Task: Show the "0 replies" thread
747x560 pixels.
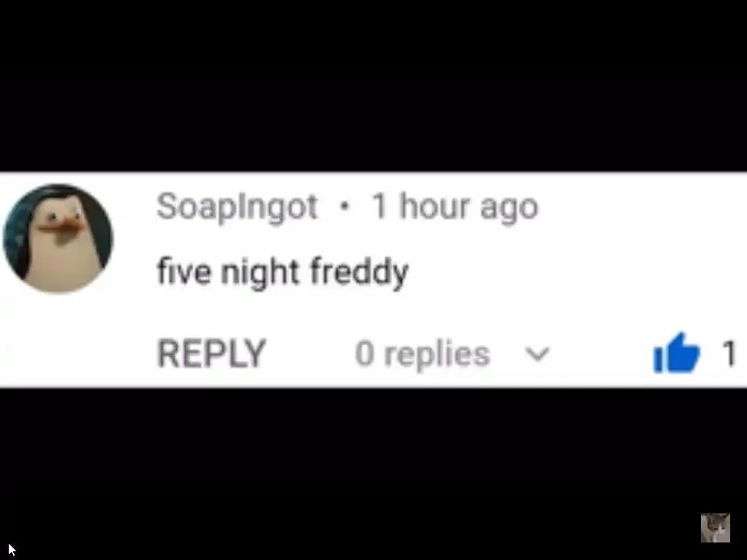Action: (x=422, y=354)
